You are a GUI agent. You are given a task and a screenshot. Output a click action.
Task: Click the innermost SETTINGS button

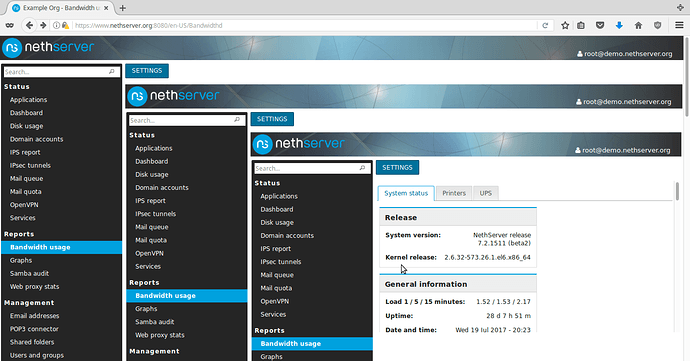pos(397,168)
